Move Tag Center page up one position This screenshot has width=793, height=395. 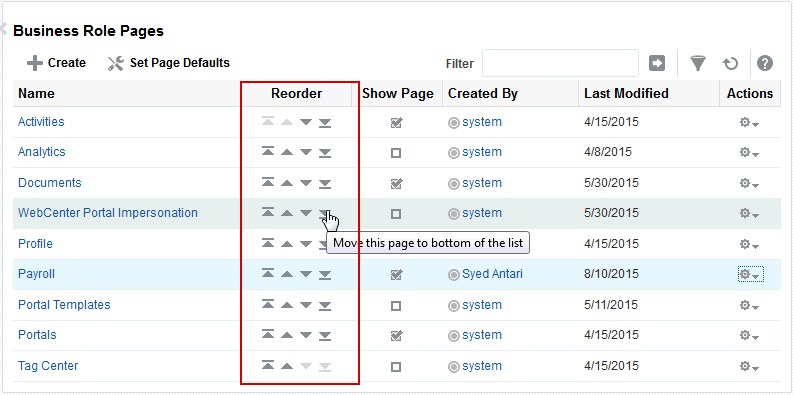click(x=287, y=366)
